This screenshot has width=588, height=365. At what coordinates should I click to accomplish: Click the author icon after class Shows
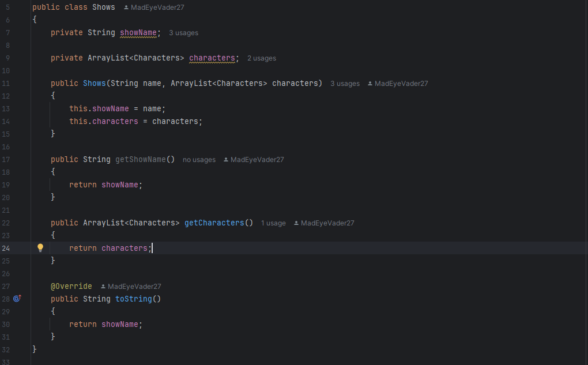126,7
